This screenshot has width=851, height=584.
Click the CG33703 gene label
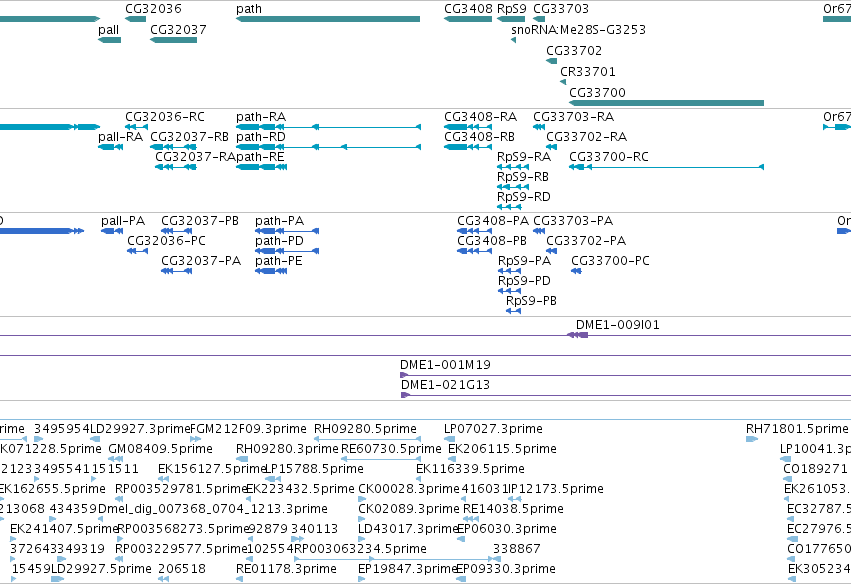tap(561, 9)
